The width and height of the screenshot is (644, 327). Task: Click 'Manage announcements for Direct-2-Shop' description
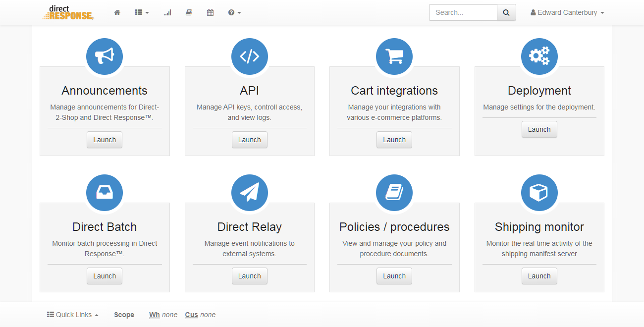point(105,112)
